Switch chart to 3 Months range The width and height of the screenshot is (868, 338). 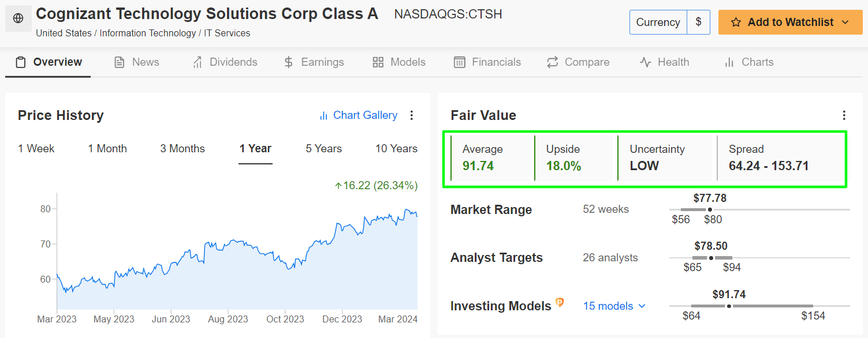(182, 149)
